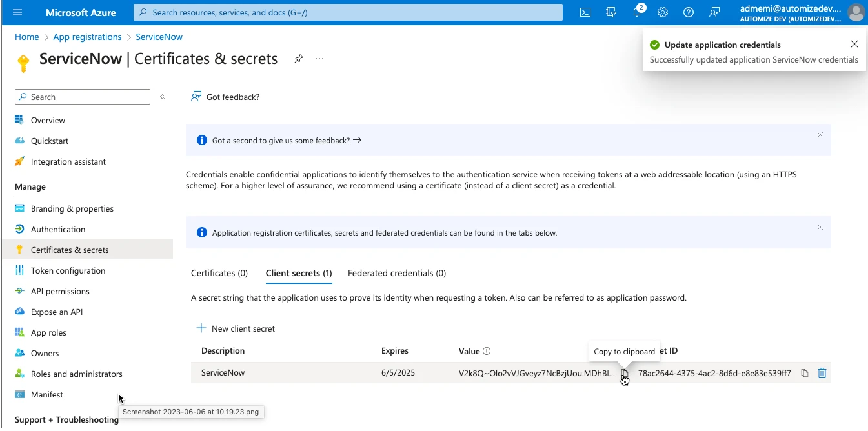This screenshot has width=868, height=431.
Task: Delete the ServiceNow client secret
Action: click(x=822, y=373)
